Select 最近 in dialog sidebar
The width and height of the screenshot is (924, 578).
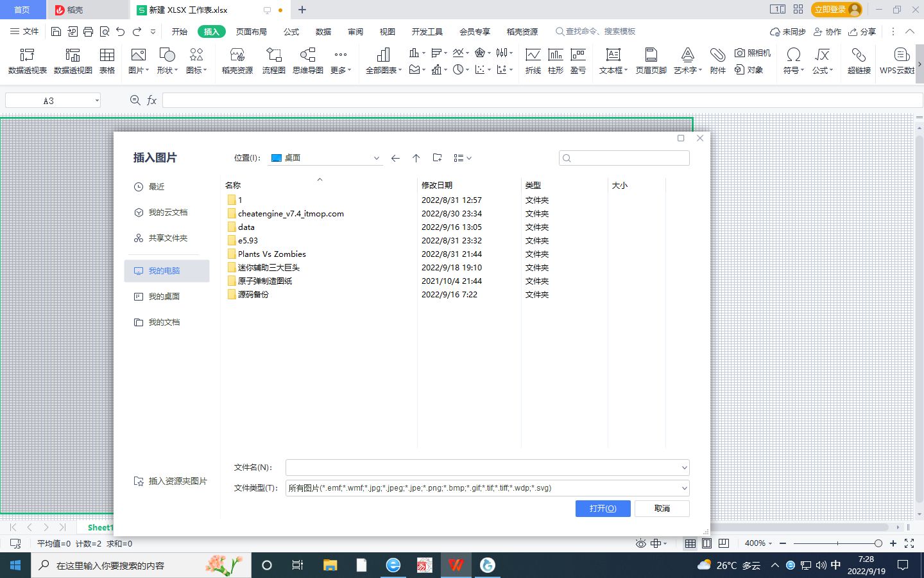click(x=167, y=187)
